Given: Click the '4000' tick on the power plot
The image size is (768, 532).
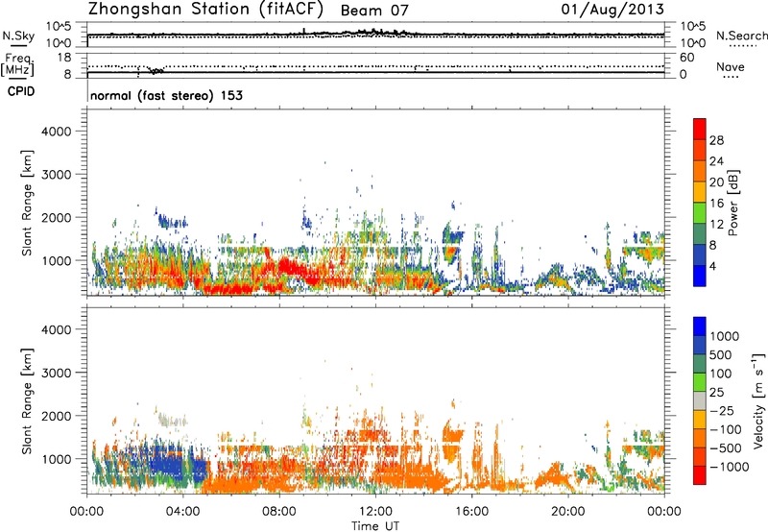Looking at the screenshot, I should click(56, 132).
